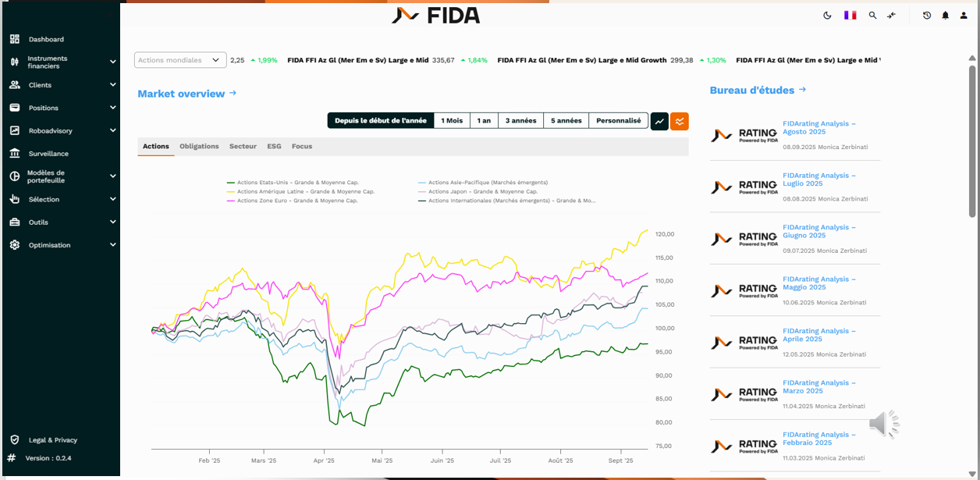The height and width of the screenshot is (480, 980).
Task: Open the French flag language selector
Action: 850,16
